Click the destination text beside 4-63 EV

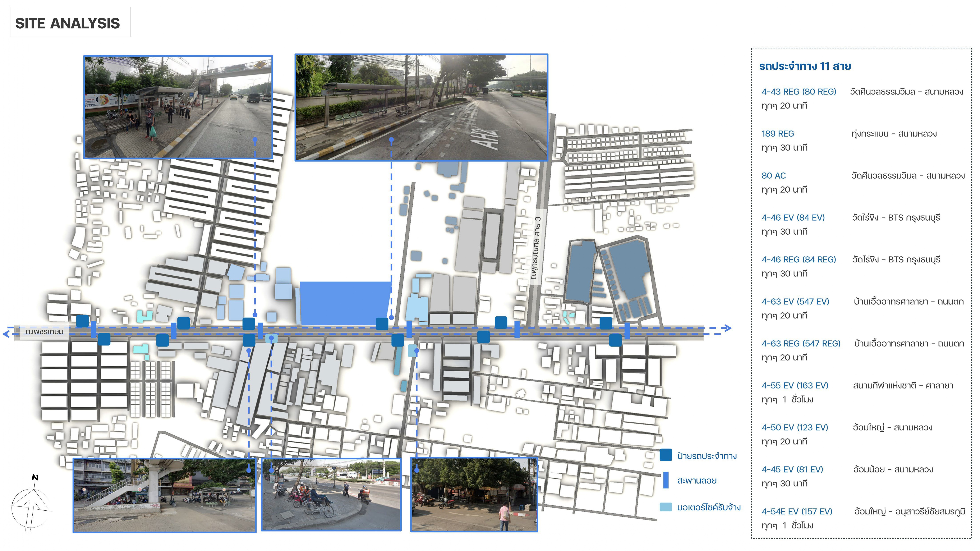click(908, 302)
